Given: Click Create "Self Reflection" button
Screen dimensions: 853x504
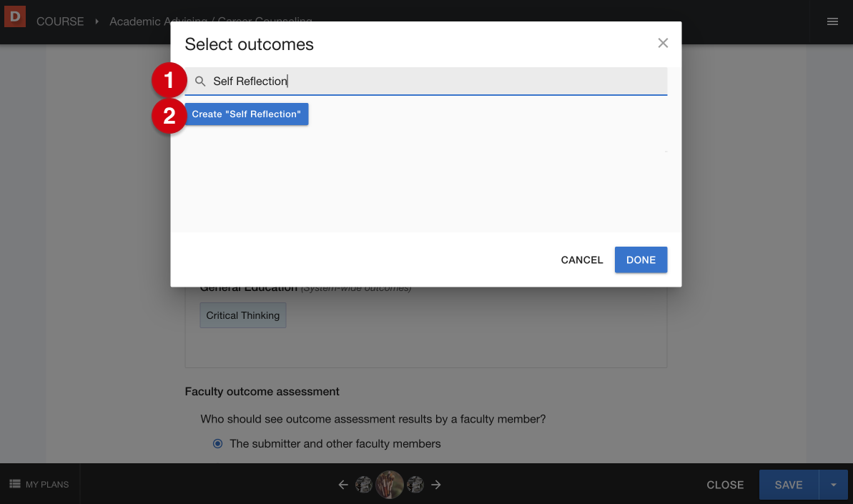Looking at the screenshot, I should 247,114.
